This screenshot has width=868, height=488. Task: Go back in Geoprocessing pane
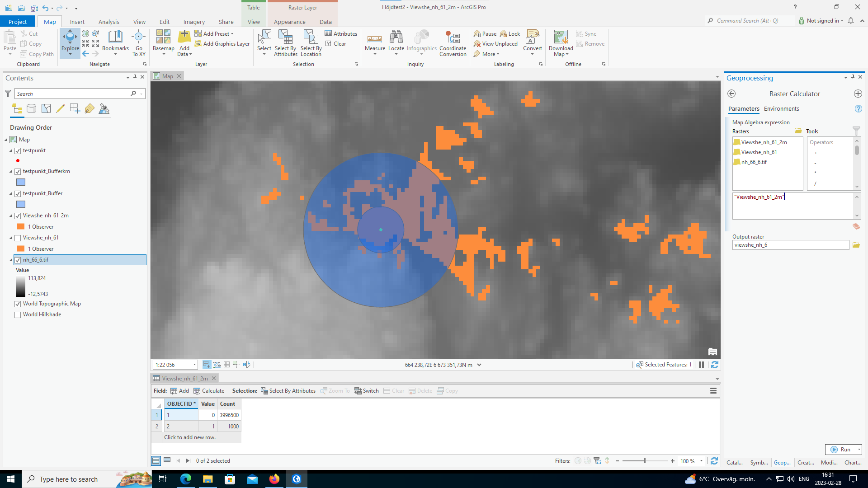click(x=731, y=94)
